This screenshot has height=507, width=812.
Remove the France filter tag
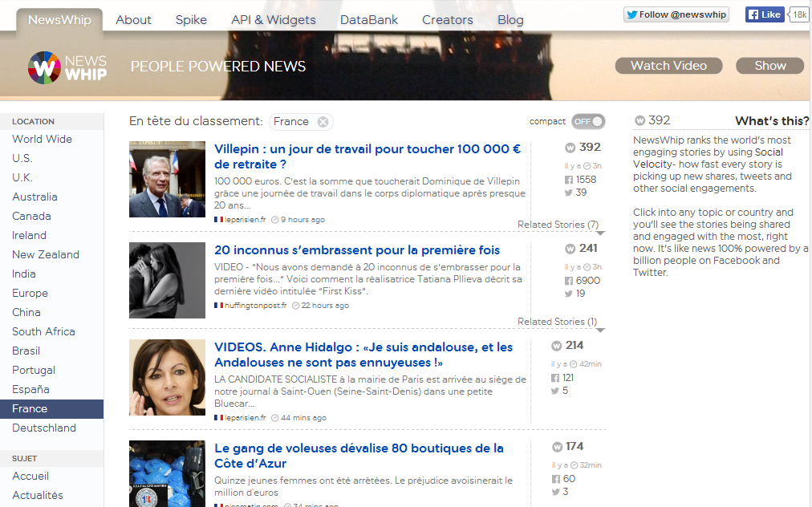click(323, 122)
